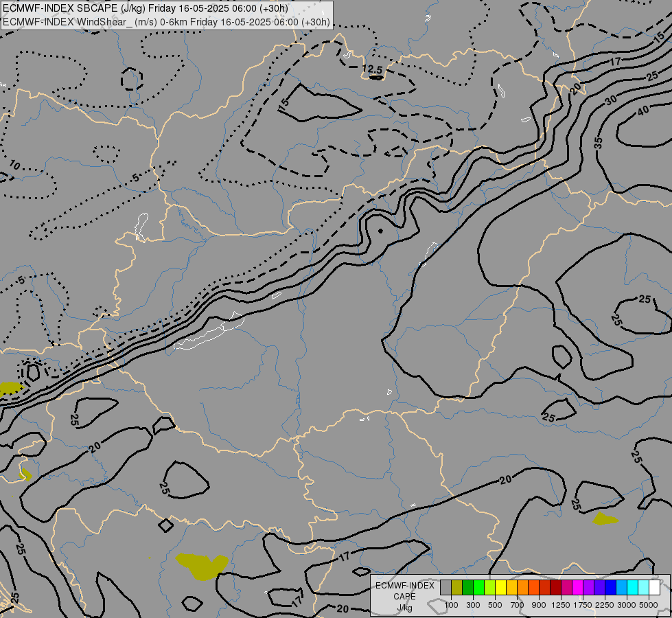Image resolution: width=672 pixels, height=618 pixels.
Task: Click the legend label 700
Action: point(518,605)
